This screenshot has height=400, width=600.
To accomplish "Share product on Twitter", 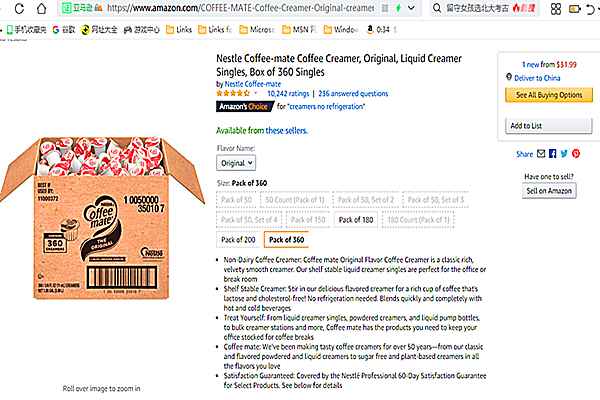I will [x=564, y=154].
